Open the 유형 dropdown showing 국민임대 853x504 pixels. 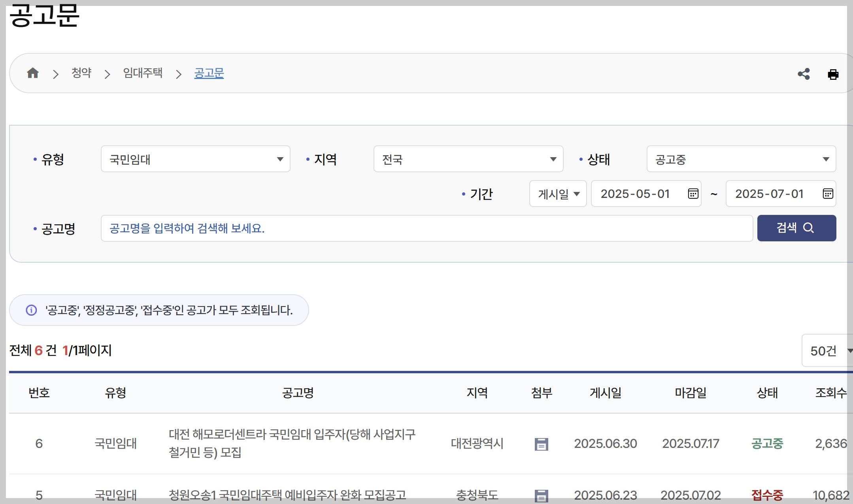tap(195, 159)
